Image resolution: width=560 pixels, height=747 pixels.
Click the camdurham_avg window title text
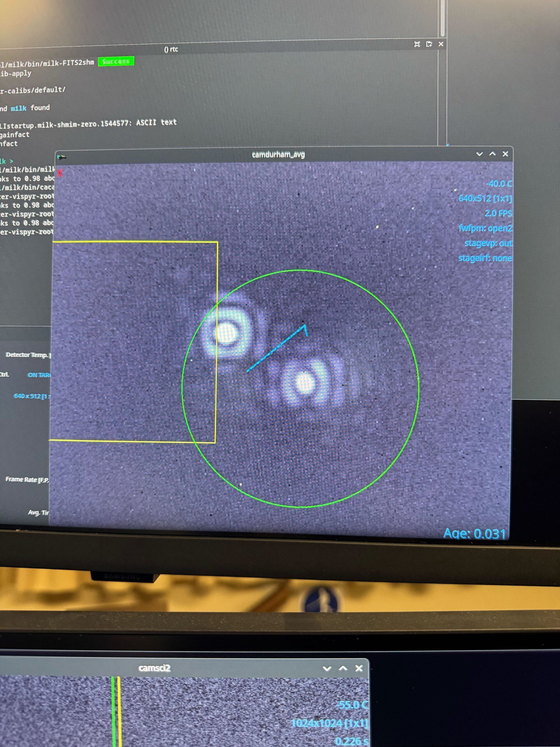click(278, 155)
